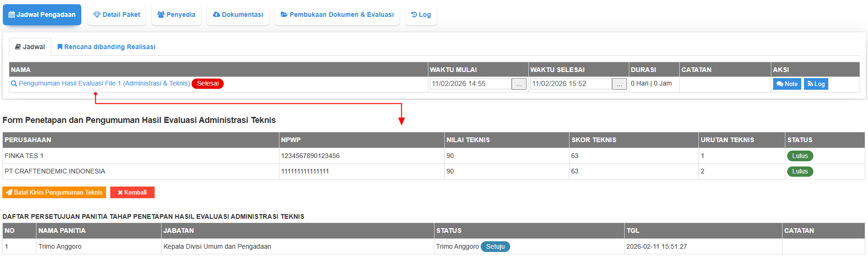Open Pembukaan Dokumen & Evaluasi tab
This screenshot has width=868, height=259.
337,14
